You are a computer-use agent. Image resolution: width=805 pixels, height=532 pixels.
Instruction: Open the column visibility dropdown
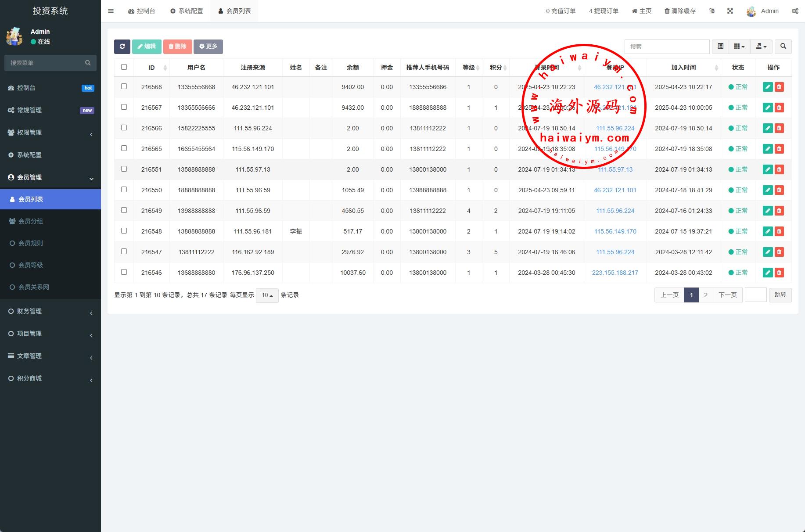click(x=739, y=47)
